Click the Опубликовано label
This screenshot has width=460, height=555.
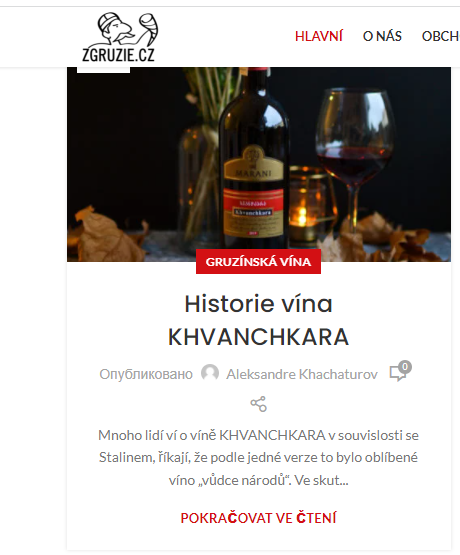point(146,374)
